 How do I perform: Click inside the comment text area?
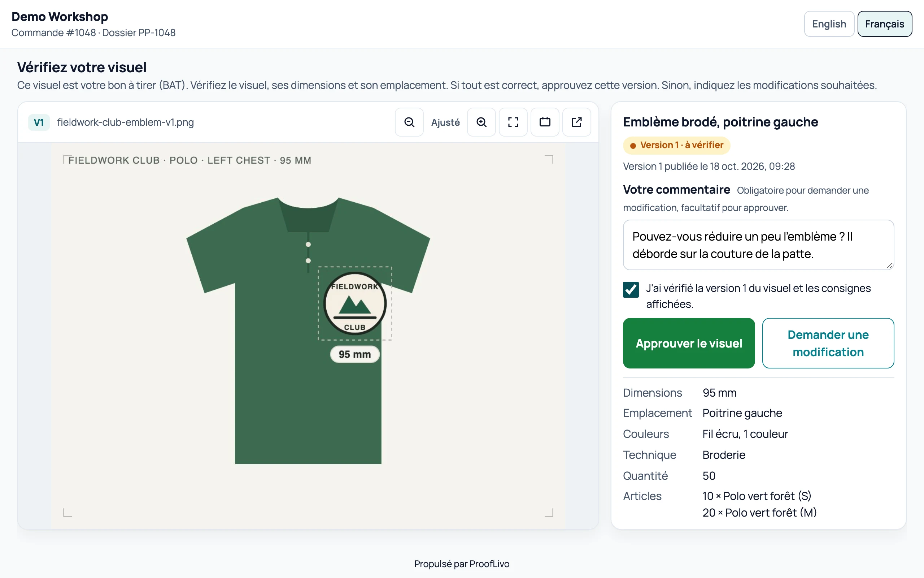(x=758, y=245)
